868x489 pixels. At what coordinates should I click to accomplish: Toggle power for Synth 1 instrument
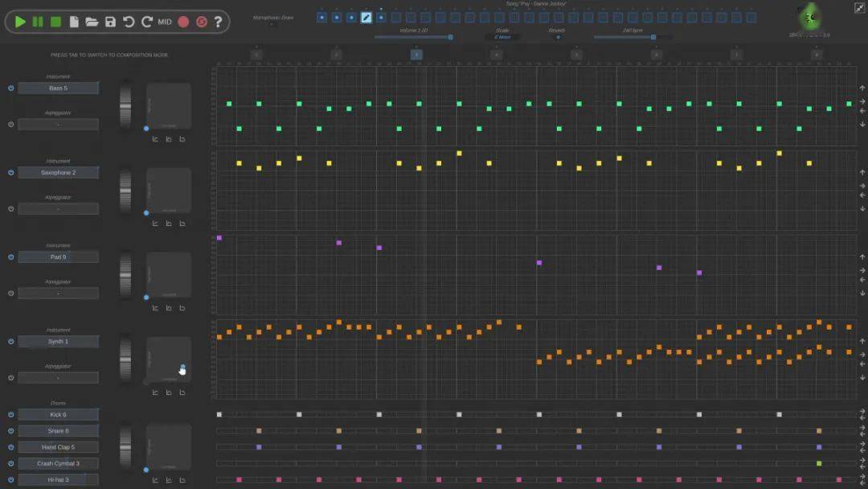pos(10,342)
